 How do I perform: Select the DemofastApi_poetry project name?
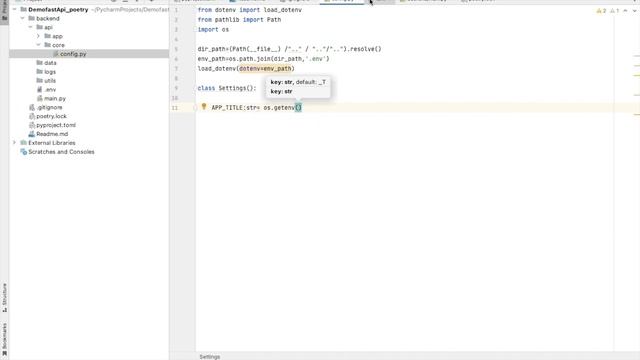pos(58,9)
